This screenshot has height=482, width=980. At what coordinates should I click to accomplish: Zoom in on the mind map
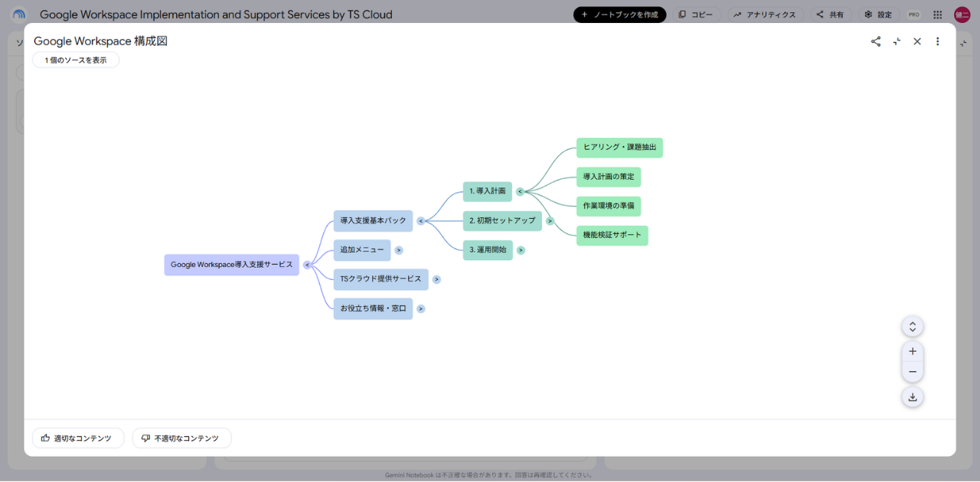[x=913, y=351]
